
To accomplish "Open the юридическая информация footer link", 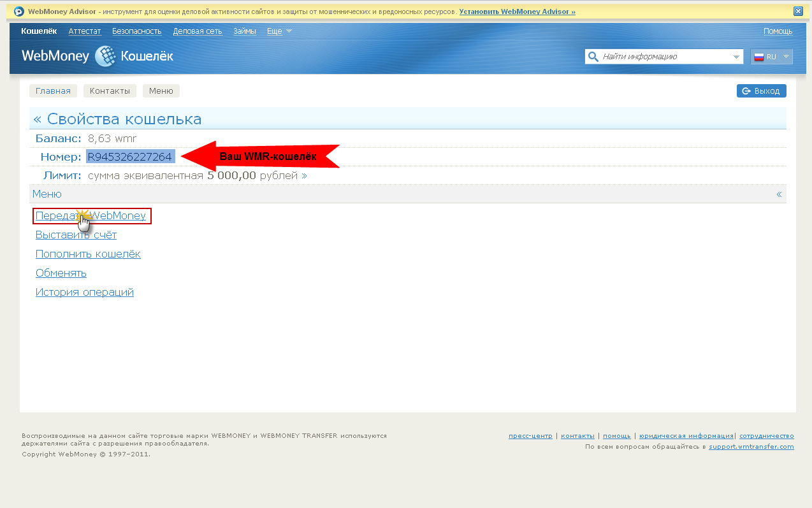I will [x=686, y=436].
